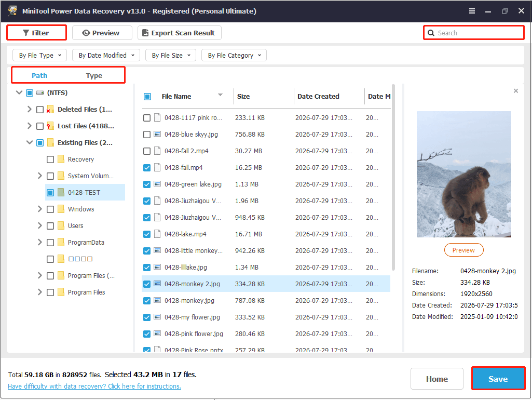Close the preview pane with X

(x=516, y=91)
